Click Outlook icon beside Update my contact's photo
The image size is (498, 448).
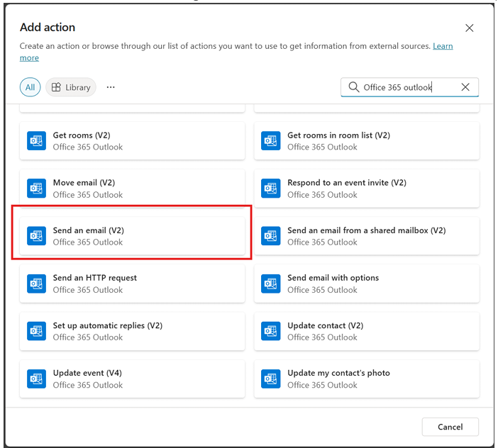click(270, 379)
